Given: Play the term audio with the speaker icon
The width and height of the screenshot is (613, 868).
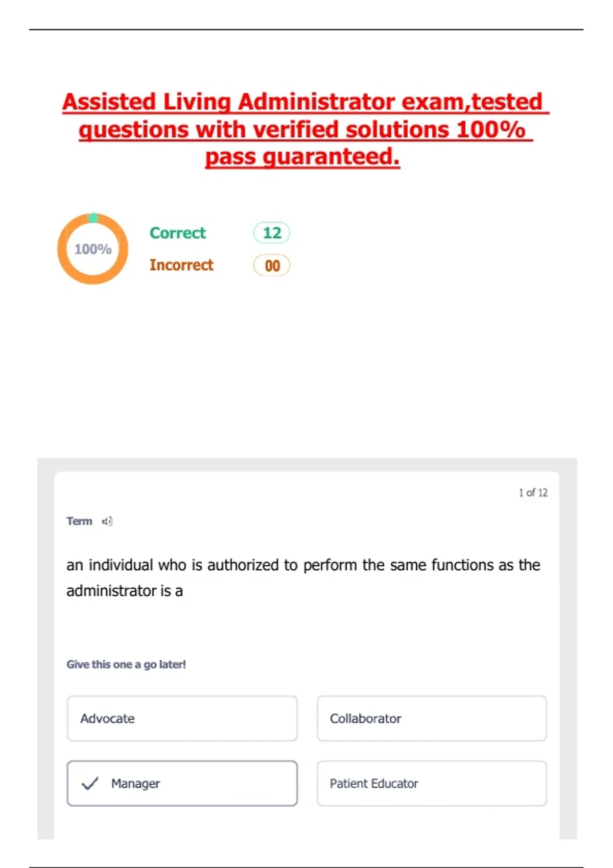Looking at the screenshot, I should 107,521.
